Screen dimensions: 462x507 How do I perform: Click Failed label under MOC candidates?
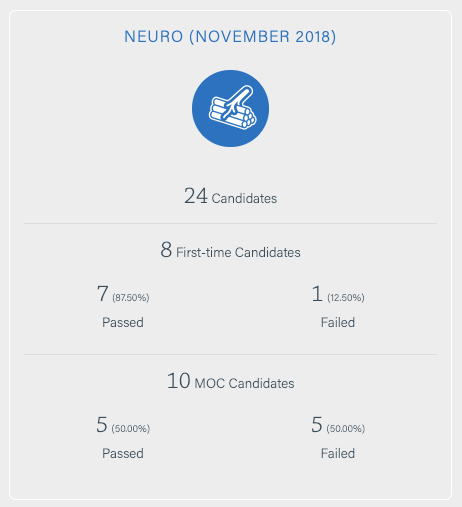pos(338,453)
